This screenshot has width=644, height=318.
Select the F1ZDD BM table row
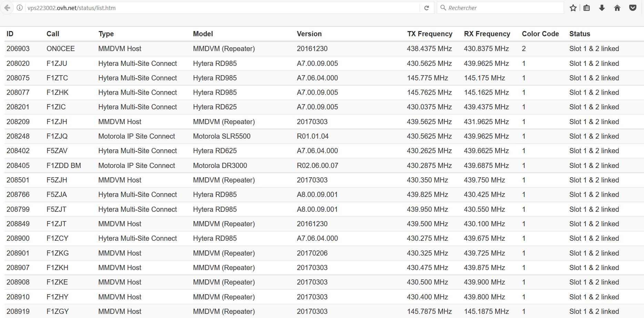[x=324, y=166]
